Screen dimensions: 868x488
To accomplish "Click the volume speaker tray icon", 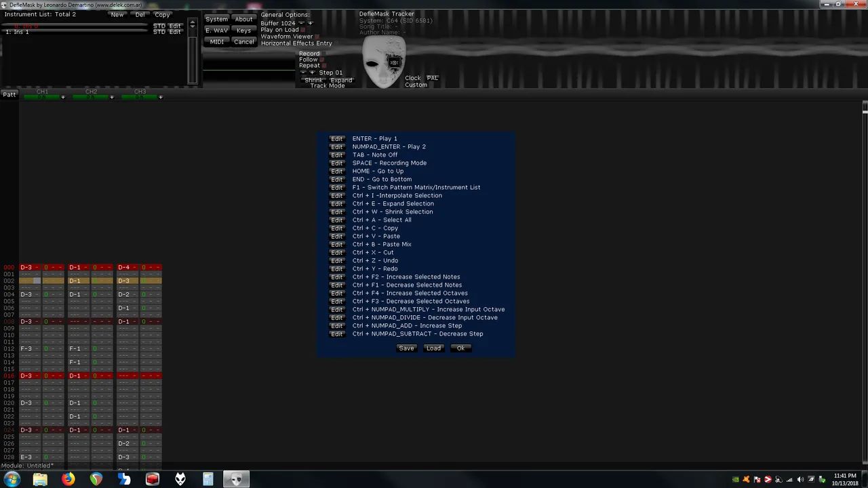I will [800, 480].
